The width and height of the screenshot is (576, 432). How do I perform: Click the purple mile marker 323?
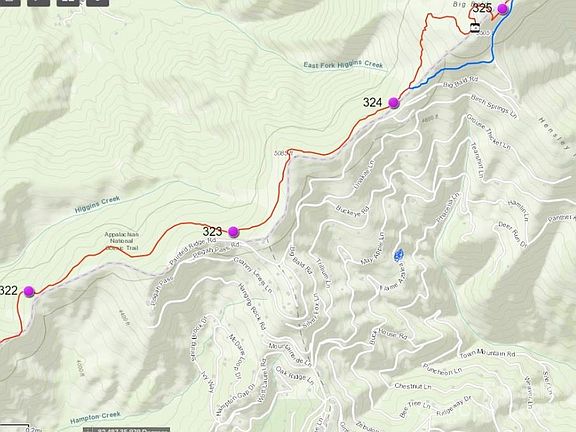pyautogui.click(x=233, y=232)
